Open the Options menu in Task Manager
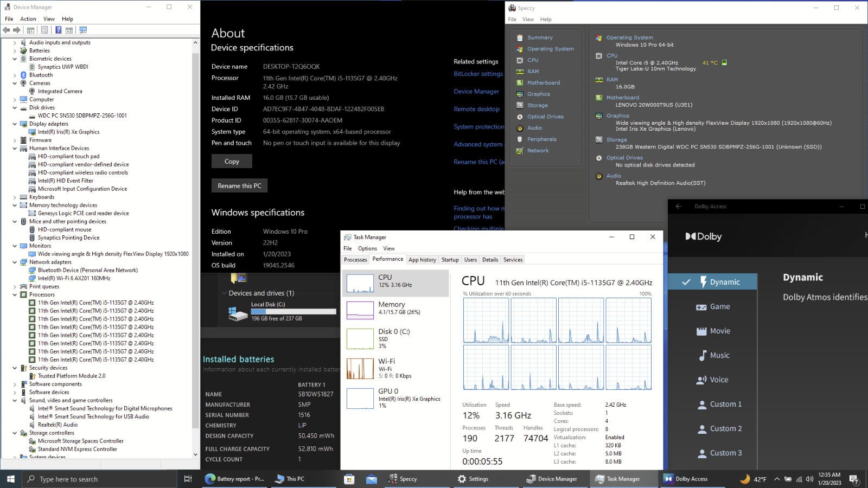 tap(367, 248)
